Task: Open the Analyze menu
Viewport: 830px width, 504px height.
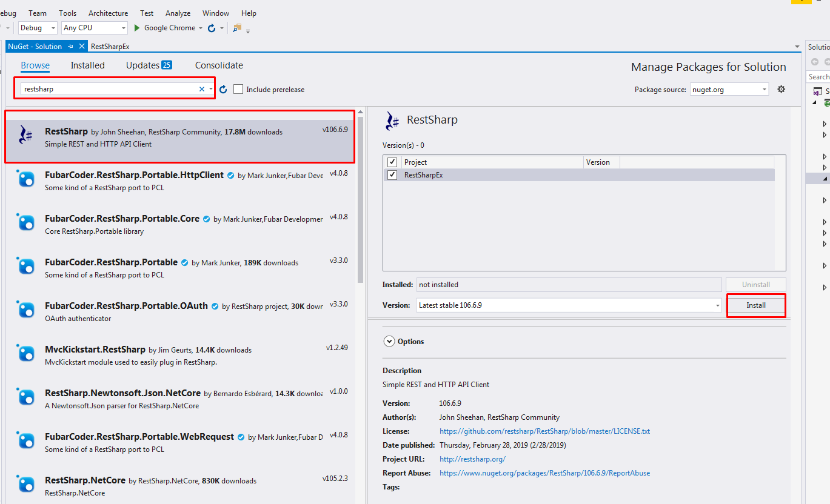Action: pyautogui.click(x=178, y=13)
